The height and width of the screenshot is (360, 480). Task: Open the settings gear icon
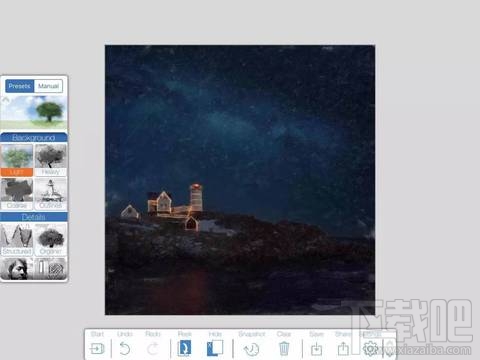[370, 349]
